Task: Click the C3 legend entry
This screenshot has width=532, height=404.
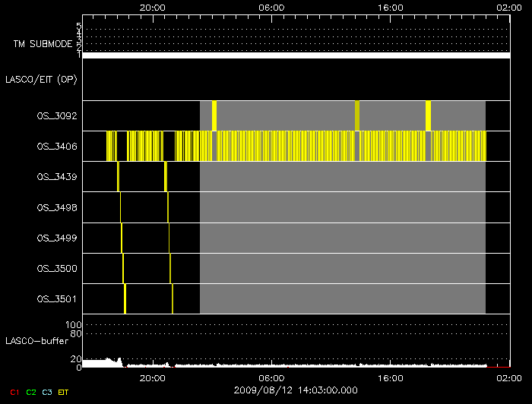Action: pos(47,391)
